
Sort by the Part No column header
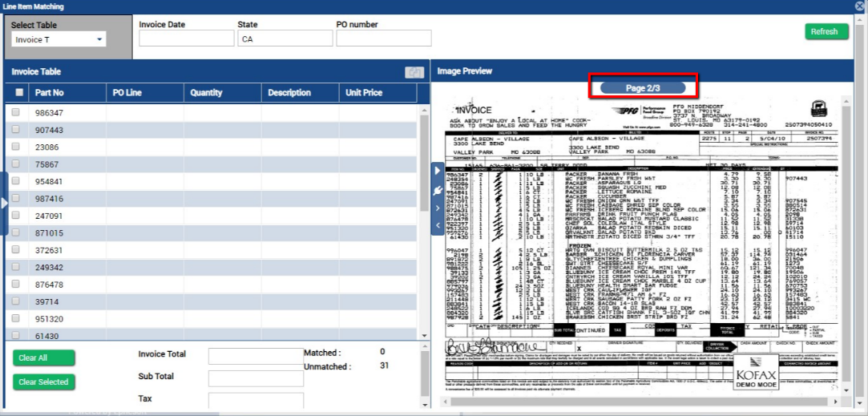tap(67, 92)
